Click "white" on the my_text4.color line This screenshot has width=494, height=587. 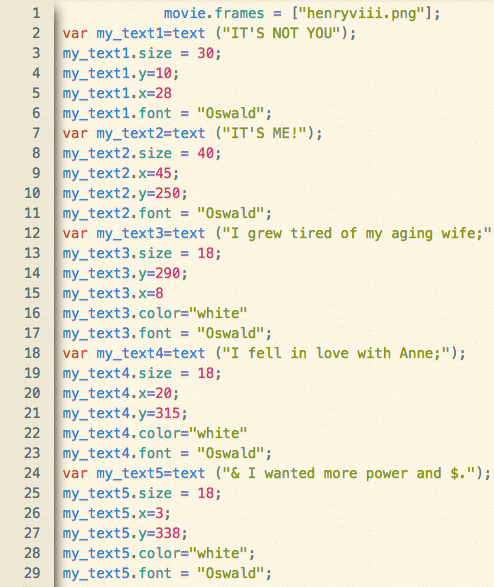(x=218, y=434)
